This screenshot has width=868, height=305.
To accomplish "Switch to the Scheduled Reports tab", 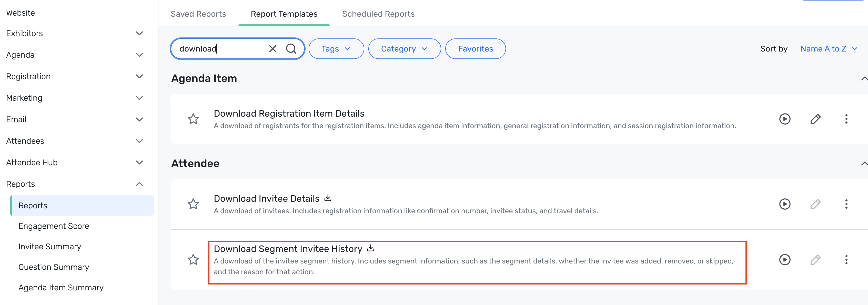I will tap(378, 14).
